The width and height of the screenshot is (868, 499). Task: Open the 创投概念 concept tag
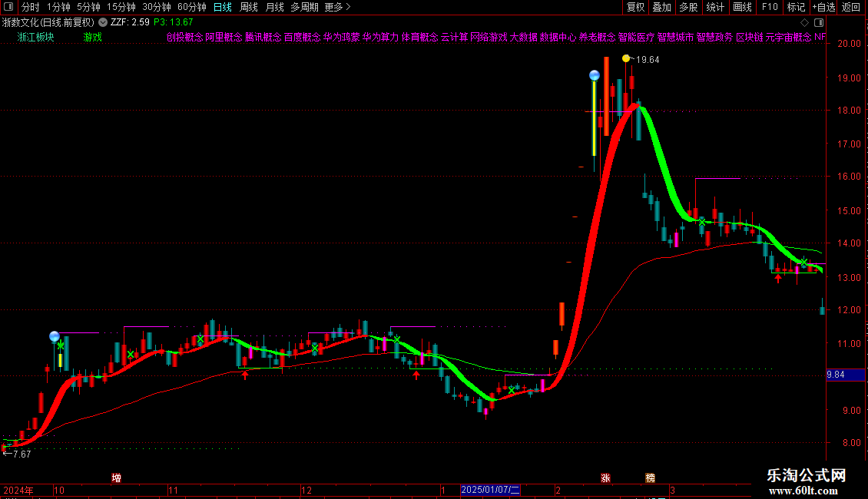185,37
